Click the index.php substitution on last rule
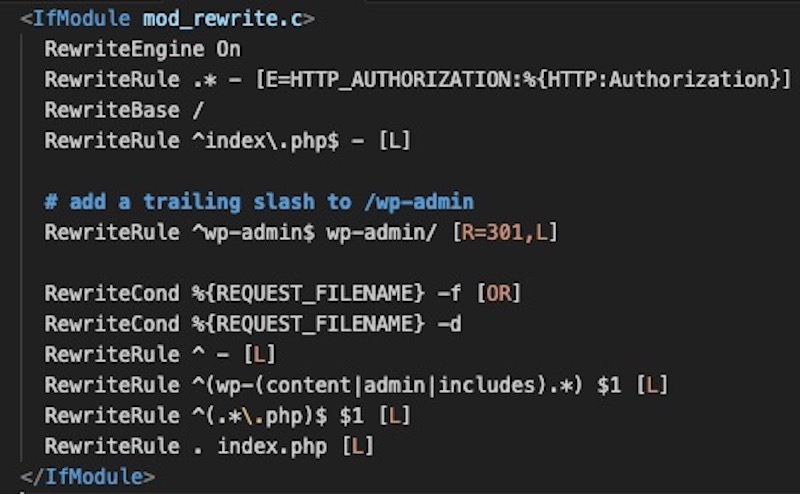Screen dimensions: 800x494 (271, 446)
